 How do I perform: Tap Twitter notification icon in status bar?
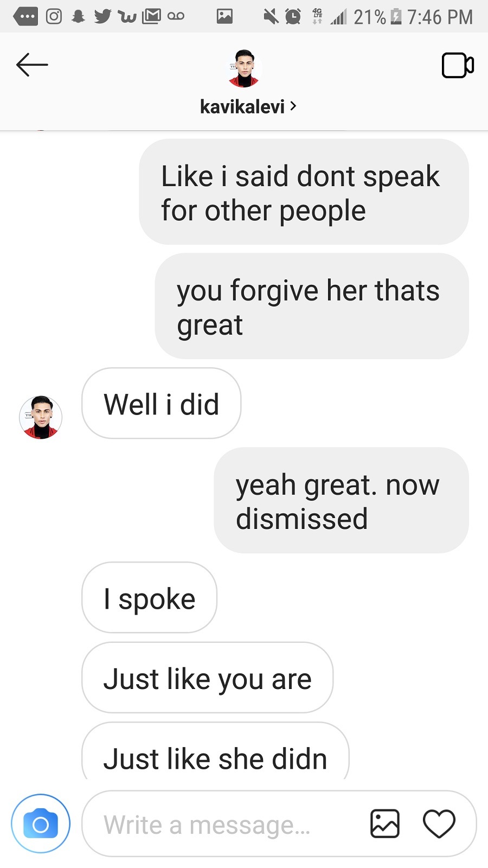[x=102, y=17]
